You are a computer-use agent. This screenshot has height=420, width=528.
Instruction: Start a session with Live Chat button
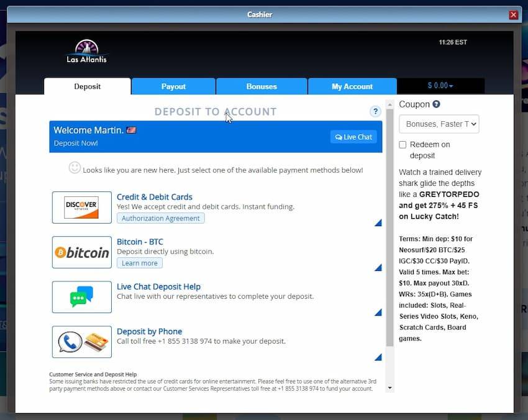353,137
